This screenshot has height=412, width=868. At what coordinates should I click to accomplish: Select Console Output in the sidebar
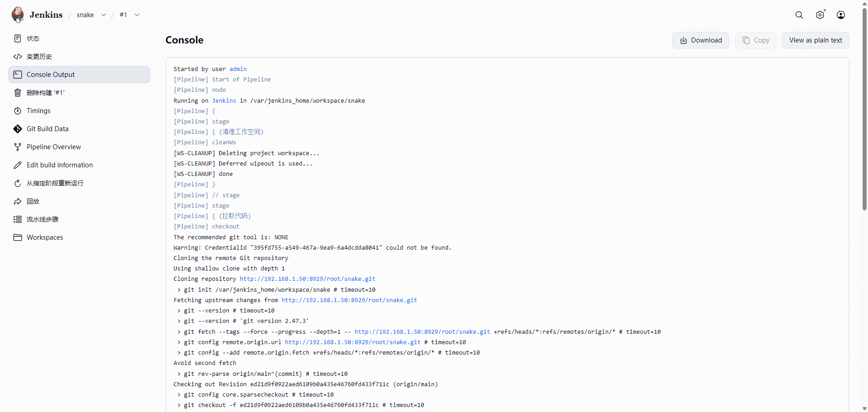[79, 75]
